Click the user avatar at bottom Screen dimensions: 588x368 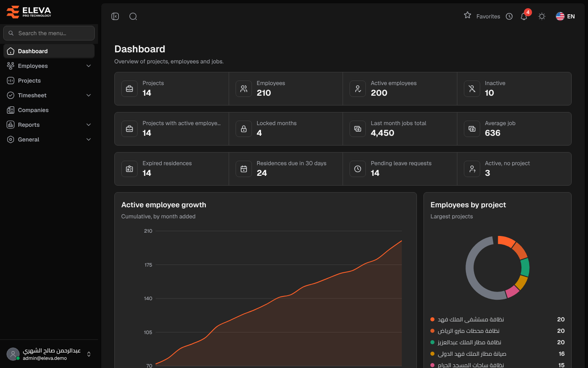13,354
